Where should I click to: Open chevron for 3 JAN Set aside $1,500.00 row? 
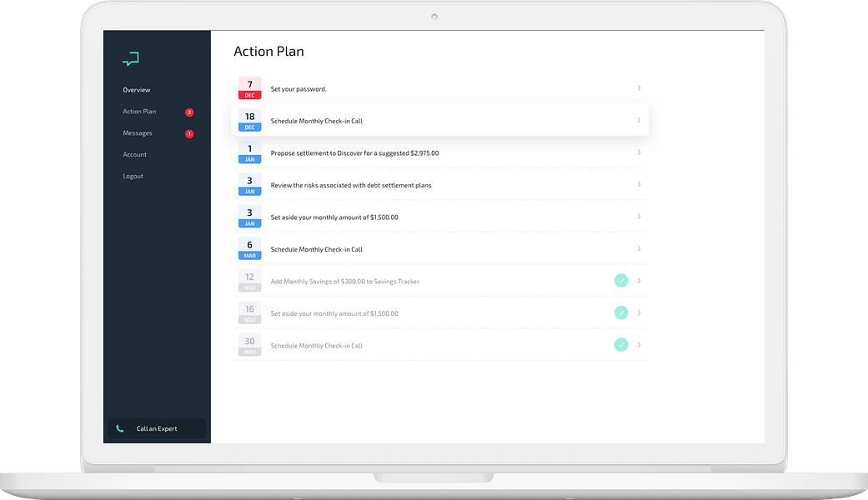[x=639, y=217]
